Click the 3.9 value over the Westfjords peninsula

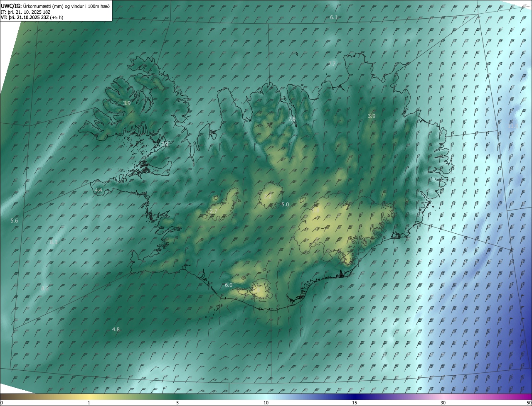pyautogui.click(x=127, y=103)
